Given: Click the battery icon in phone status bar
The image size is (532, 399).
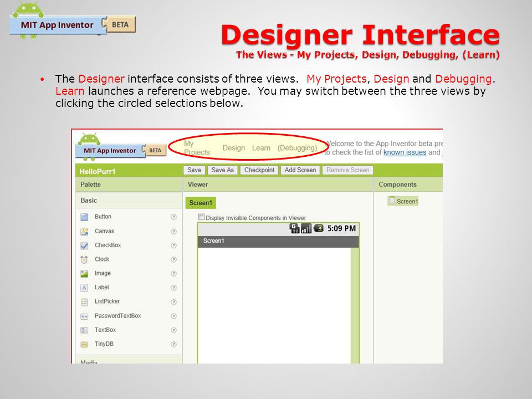Looking at the screenshot, I should click(x=319, y=228).
